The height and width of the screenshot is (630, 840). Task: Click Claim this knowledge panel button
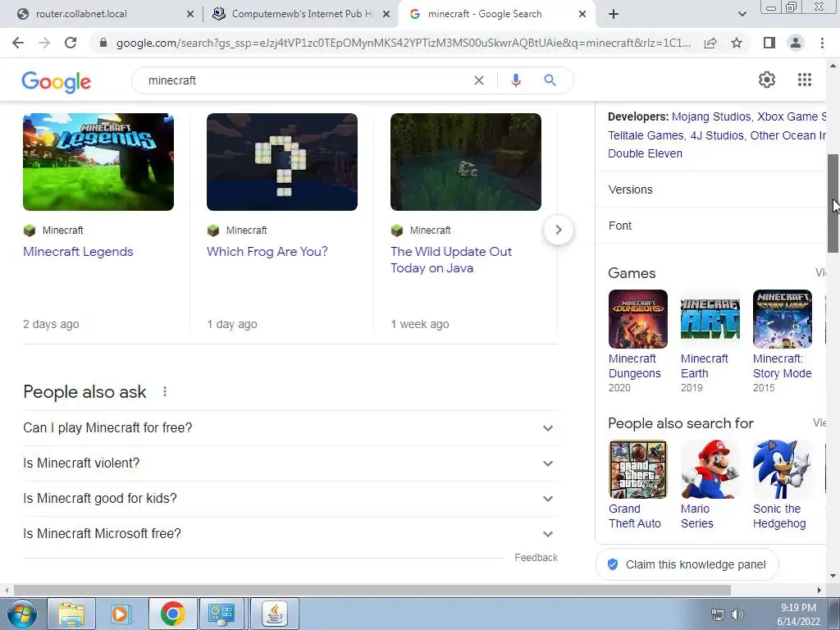pos(687,564)
